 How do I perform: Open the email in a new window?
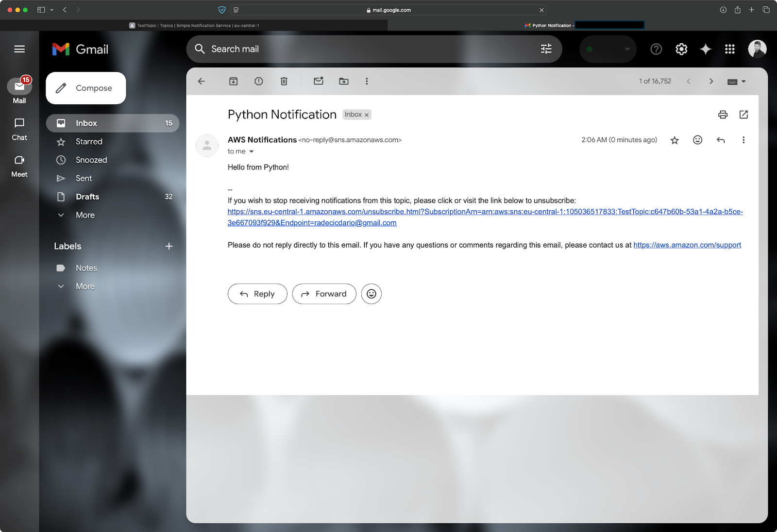pyautogui.click(x=743, y=115)
